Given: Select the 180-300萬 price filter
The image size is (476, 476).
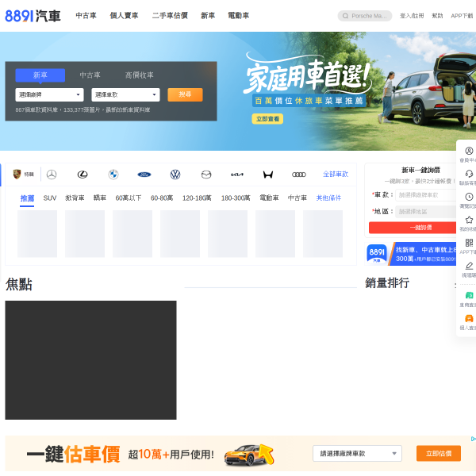Looking at the screenshot, I should [236, 198].
